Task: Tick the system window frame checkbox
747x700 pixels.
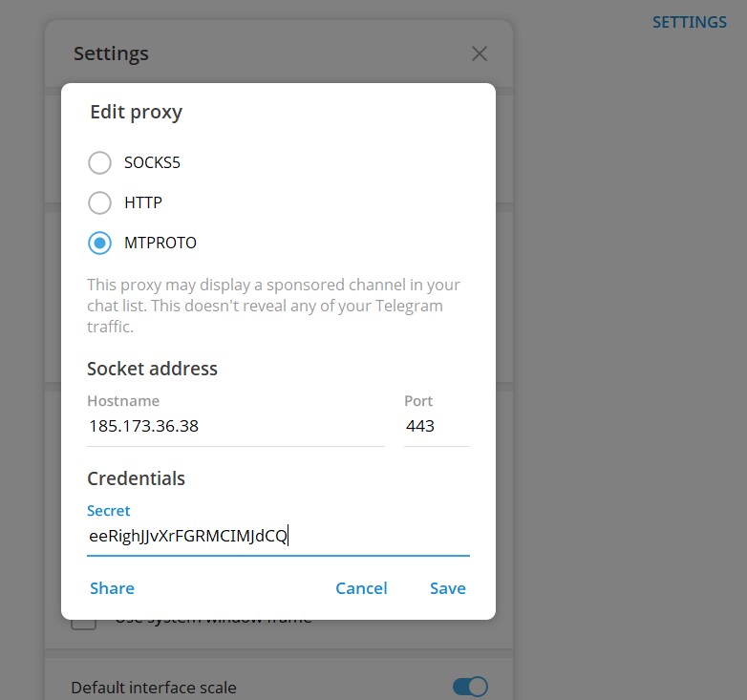Action: (84, 623)
